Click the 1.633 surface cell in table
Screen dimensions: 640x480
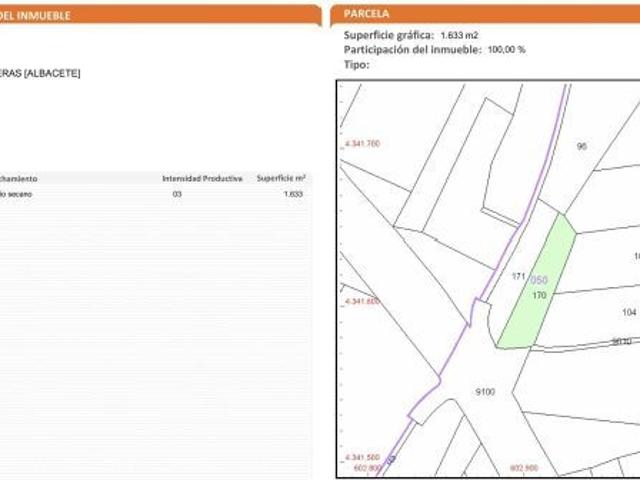coord(293,194)
